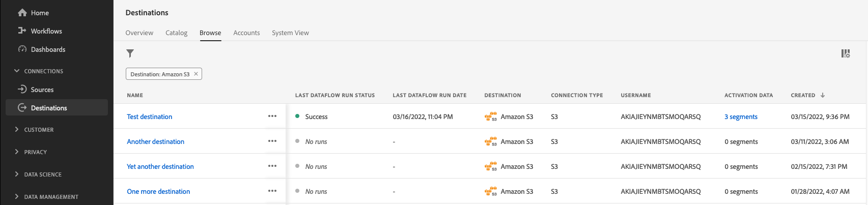This screenshot has height=205, width=868.
Task: Open more actions for One more destination
Action: pos(272,191)
